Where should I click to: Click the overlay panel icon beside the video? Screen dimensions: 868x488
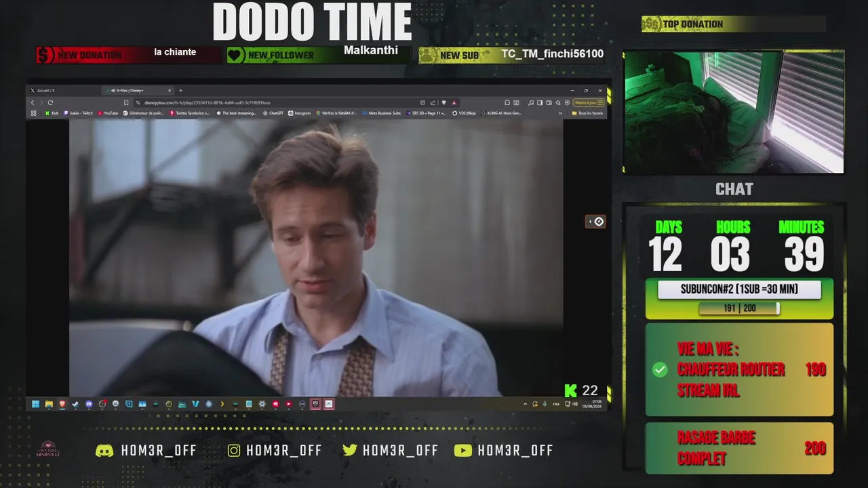pyautogui.click(x=595, y=222)
